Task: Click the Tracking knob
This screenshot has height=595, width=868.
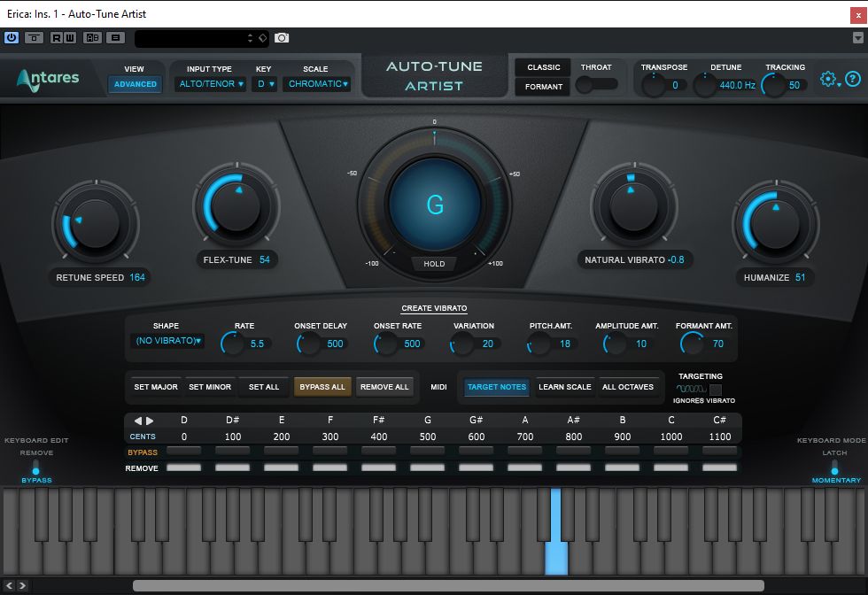Action: pyautogui.click(x=773, y=85)
